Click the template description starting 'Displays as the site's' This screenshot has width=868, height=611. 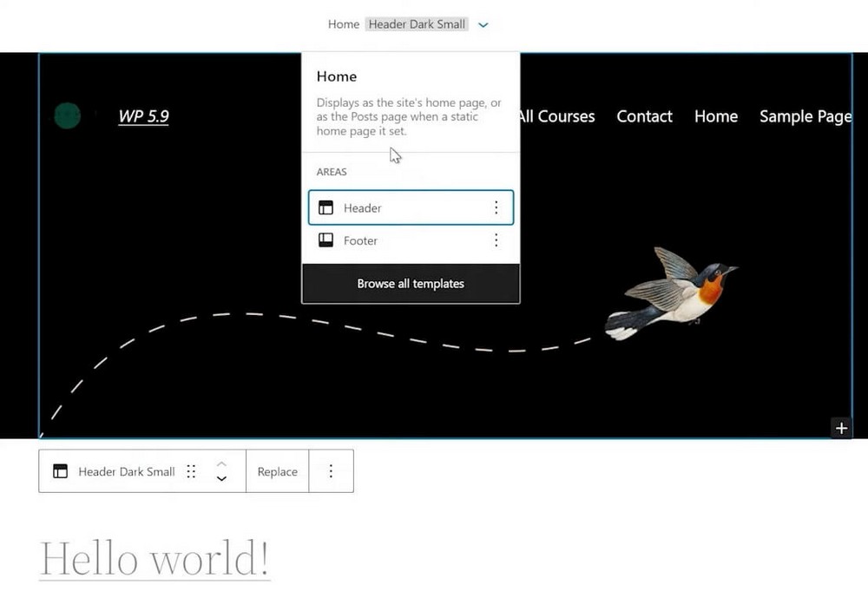[409, 117]
